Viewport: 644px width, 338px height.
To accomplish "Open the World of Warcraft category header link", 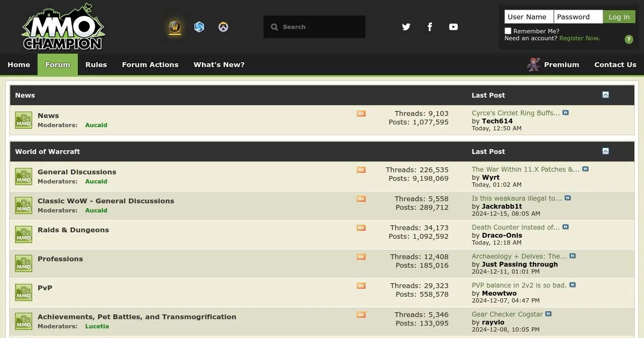I will (47, 151).
